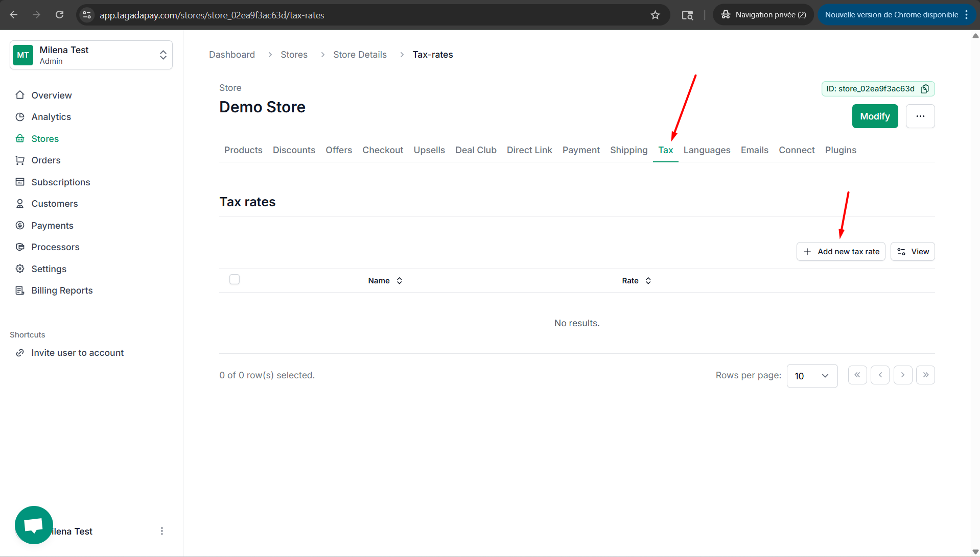Switch to the Checkout tab

coord(383,150)
